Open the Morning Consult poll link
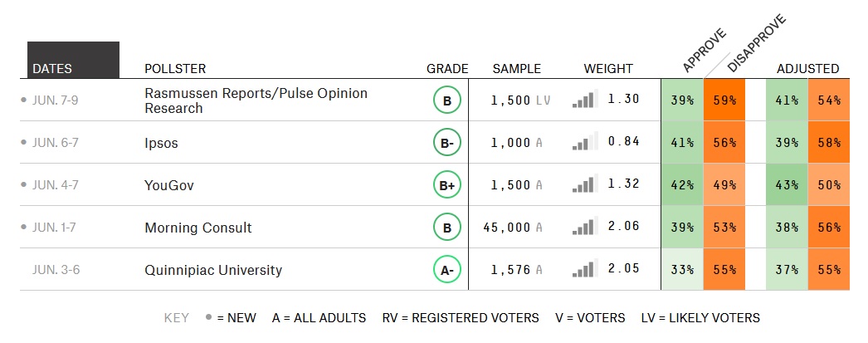This screenshot has width=868, height=343. (x=197, y=228)
